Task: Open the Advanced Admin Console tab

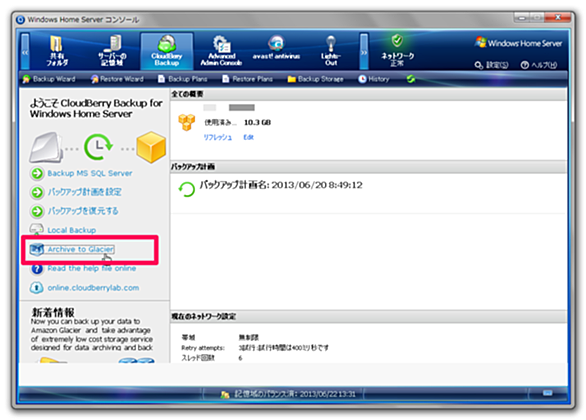Action: coord(221,51)
